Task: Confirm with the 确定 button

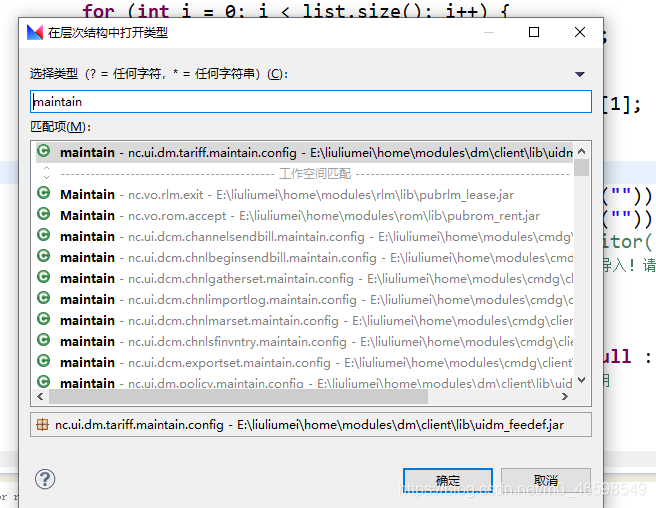Action: (448, 480)
